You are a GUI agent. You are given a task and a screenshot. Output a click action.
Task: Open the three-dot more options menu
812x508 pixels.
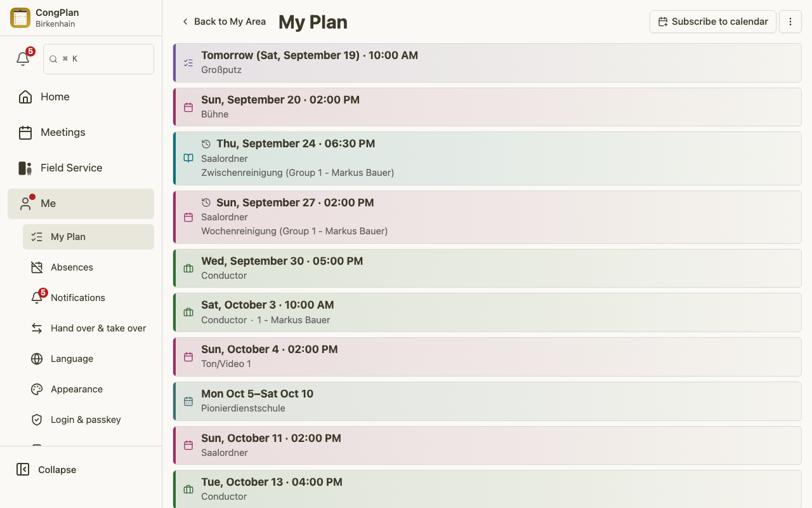pos(790,22)
